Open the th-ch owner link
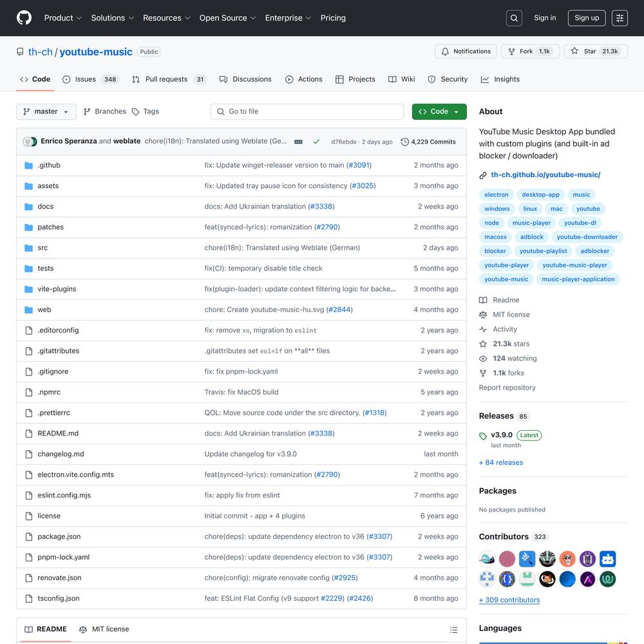The height and width of the screenshot is (644, 644). pos(40,52)
